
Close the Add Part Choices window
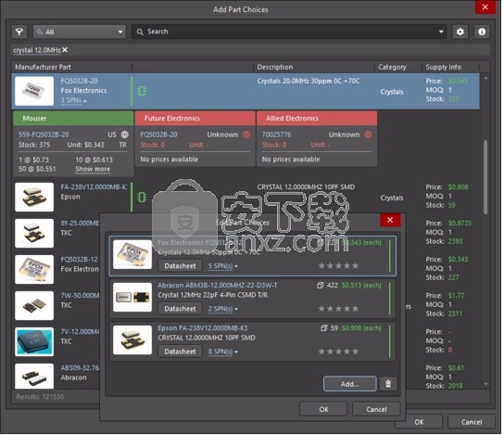click(485, 7)
